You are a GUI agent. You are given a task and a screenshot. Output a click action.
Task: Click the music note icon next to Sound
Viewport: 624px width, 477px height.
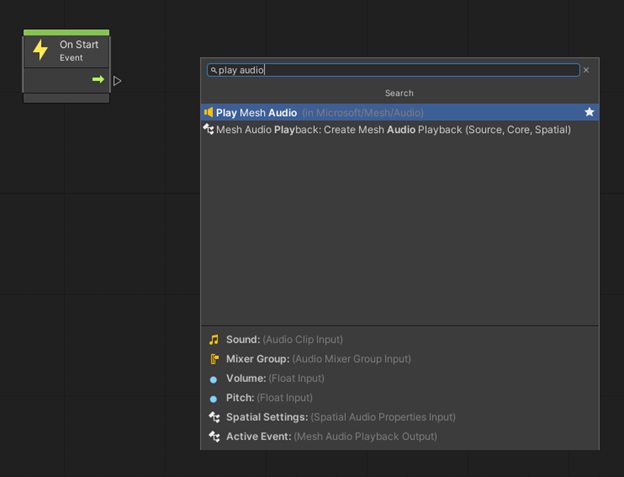[x=214, y=340]
